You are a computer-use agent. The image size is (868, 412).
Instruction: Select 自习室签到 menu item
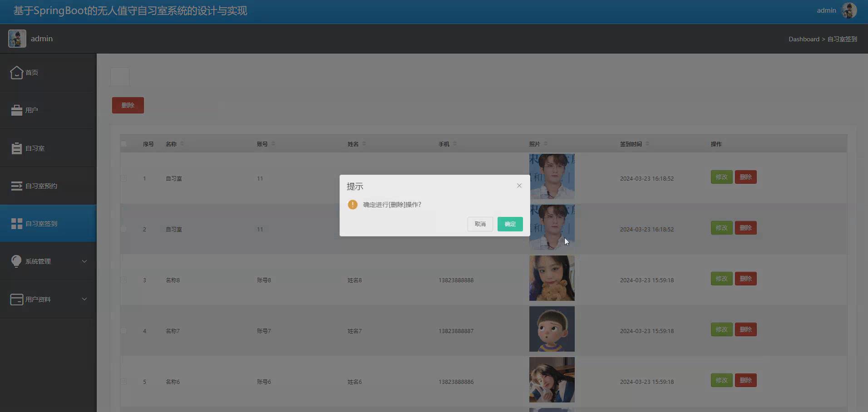pos(48,224)
